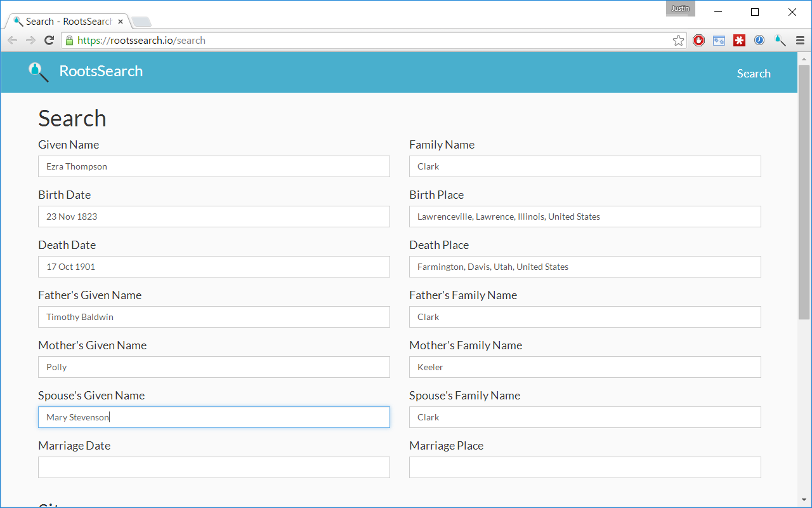Screen dimensions: 812x508
Task: Reload the page
Action: [x=49, y=41]
